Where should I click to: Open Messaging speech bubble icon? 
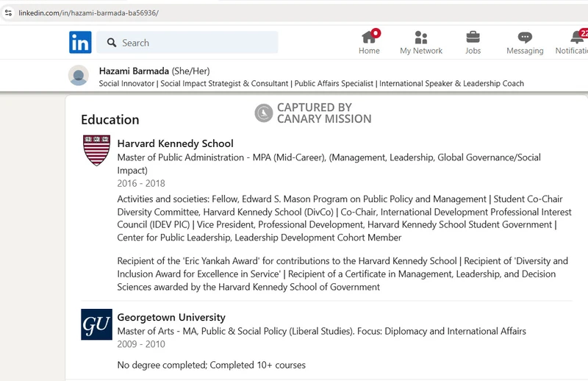click(525, 38)
